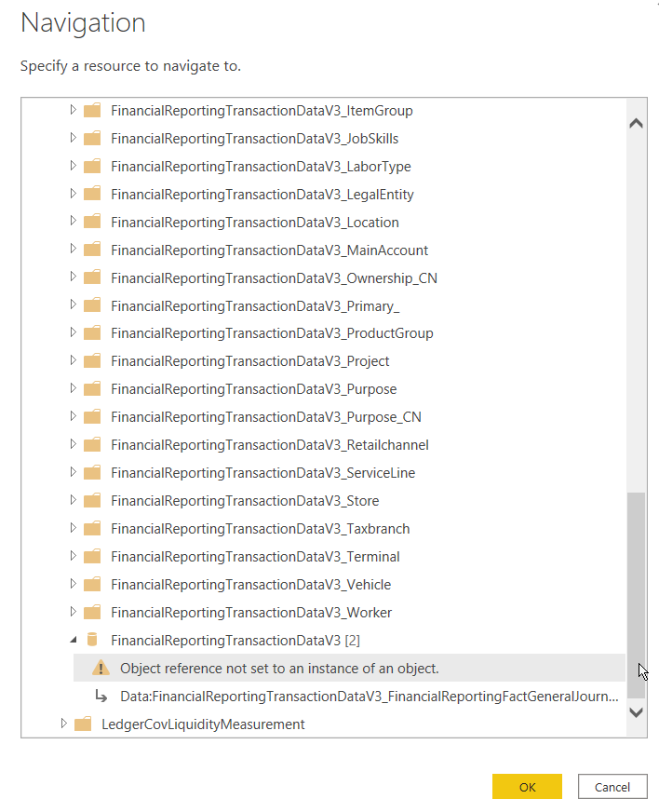Image resolution: width=659 pixels, height=812 pixels.
Task: Click the folder icon beside FinancialReportingTransactionDataV3_LaborType
Action: (x=92, y=167)
